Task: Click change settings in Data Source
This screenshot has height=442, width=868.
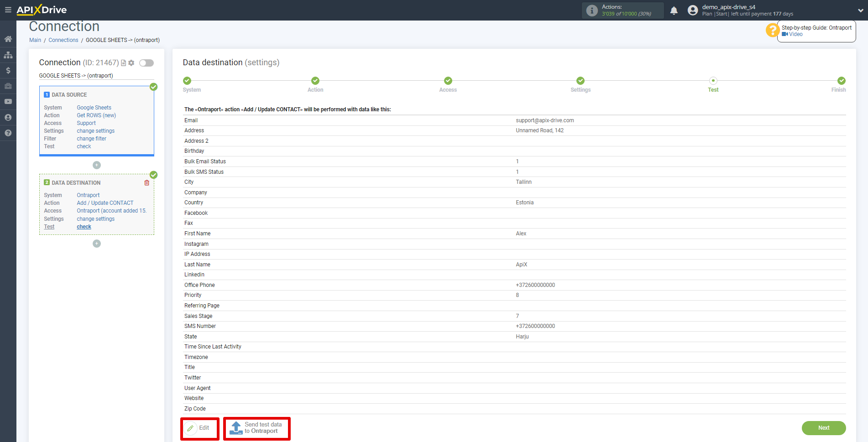Action: click(x=96, y=131)
